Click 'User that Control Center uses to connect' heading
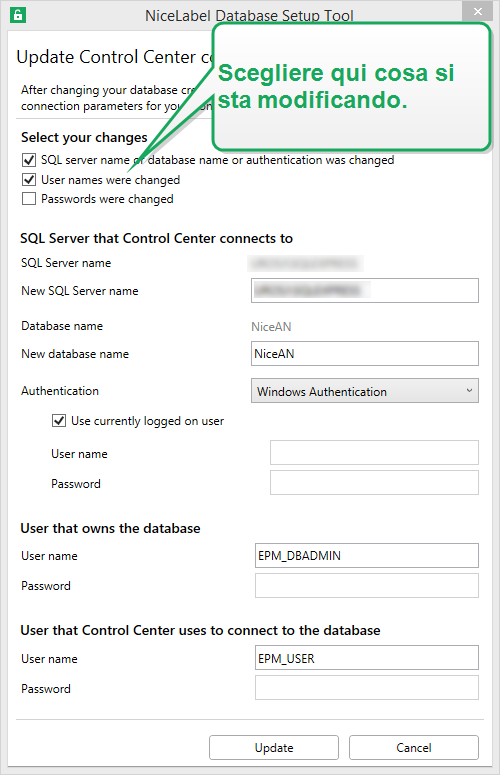Viewport: 500px width, 775px height. (200, 631)
